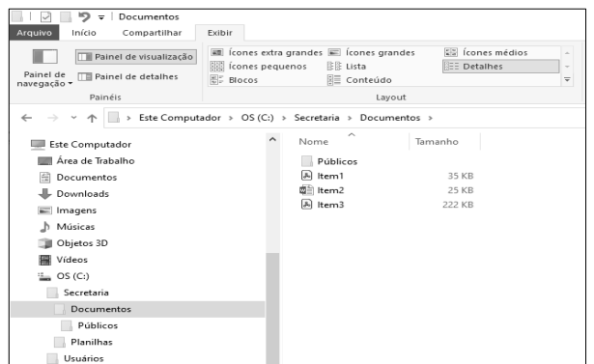Open Documentos library in navigation pane

point(78,178)
